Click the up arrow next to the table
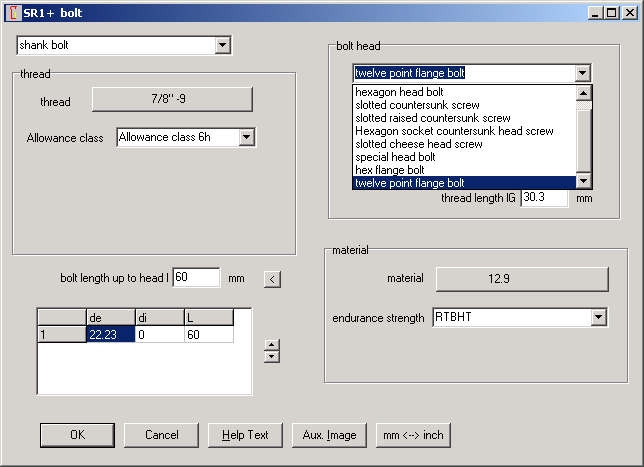644x467 pixels. click(x=269, y=345)
